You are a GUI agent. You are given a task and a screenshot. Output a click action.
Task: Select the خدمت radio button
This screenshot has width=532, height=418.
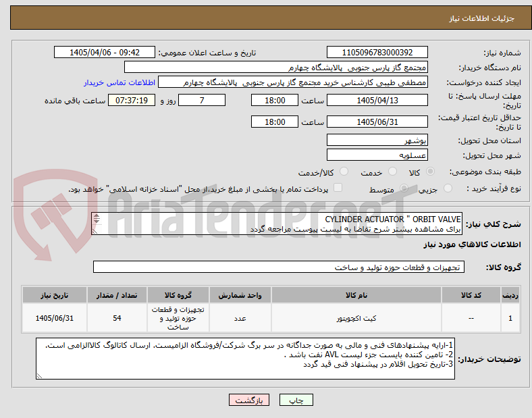392,172
